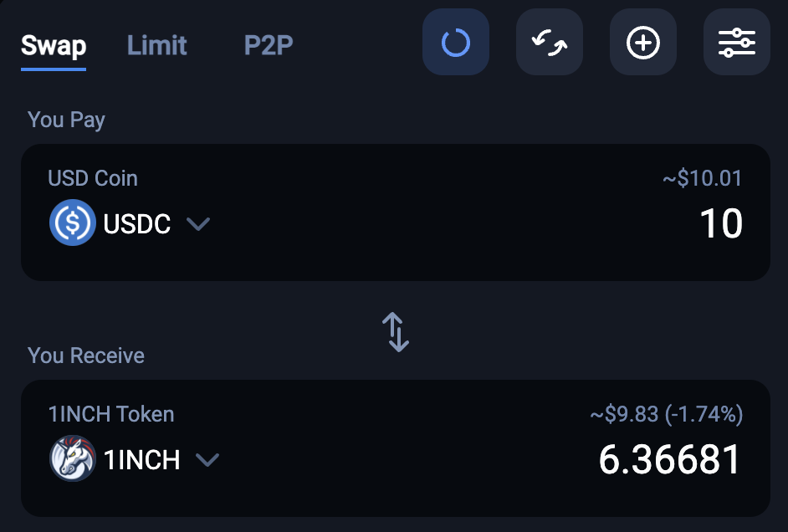Image resolution: width=788 pixels, height=532 pixels.
Task: Click the USDC coin logo
Action: (72, 223)
